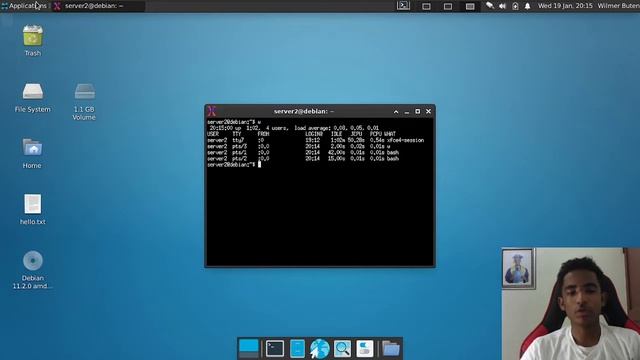Click the pts/3 row in terminal output

[x=299, y=146]
